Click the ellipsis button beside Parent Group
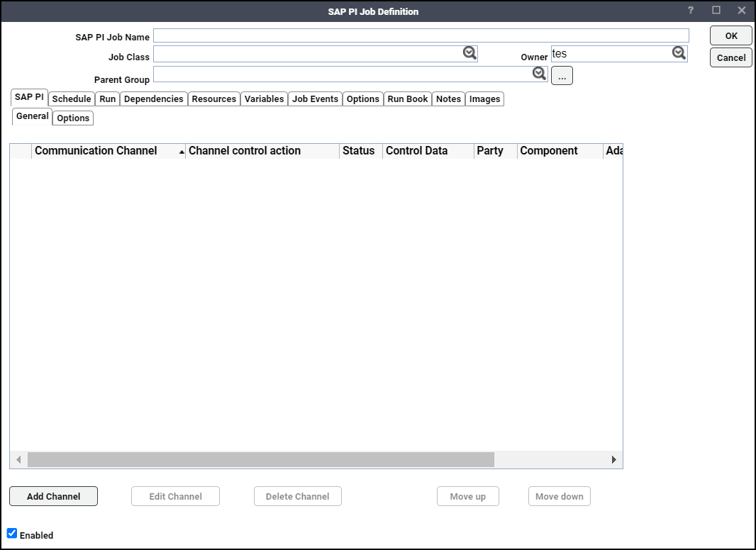756x550 pixels. 562,76
